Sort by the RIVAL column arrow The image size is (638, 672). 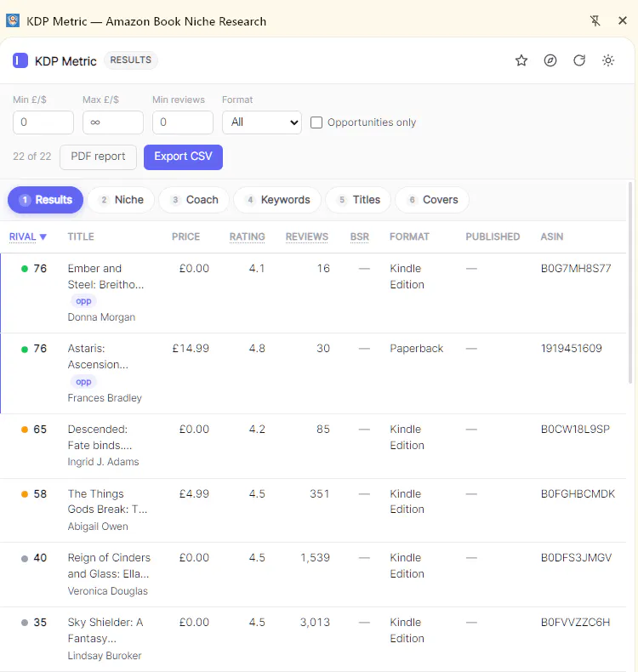pyautogui.click(x=43, y=236)
